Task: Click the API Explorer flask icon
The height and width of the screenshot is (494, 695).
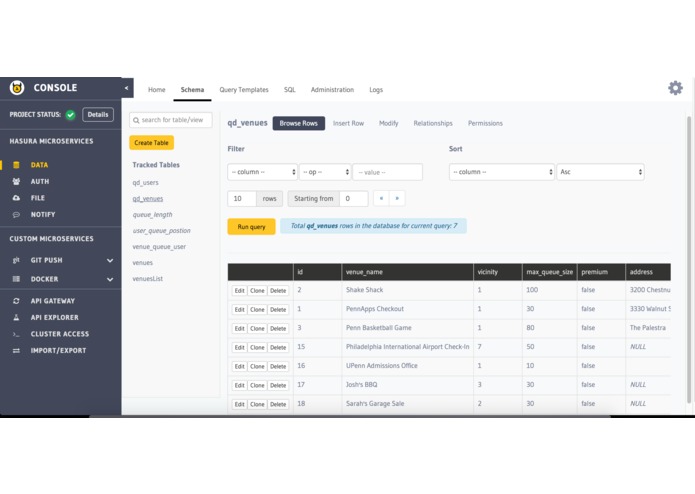Action: [16, 317]
